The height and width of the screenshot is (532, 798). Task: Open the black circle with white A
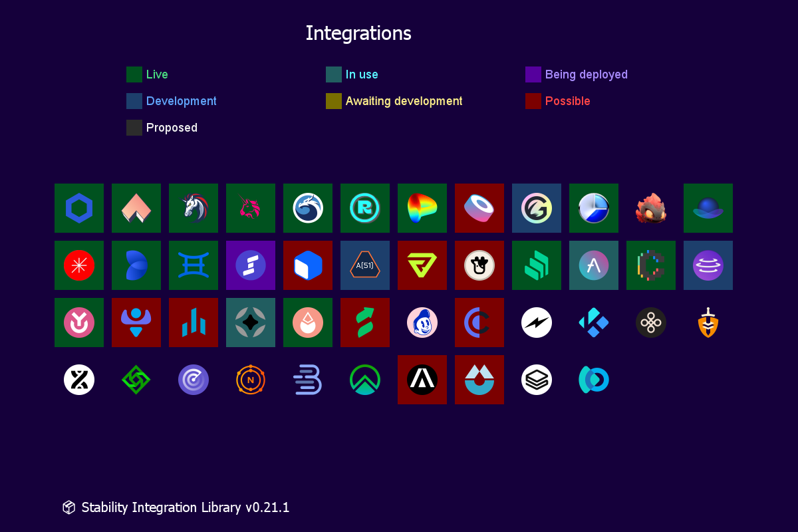click(x=422, y=380)
